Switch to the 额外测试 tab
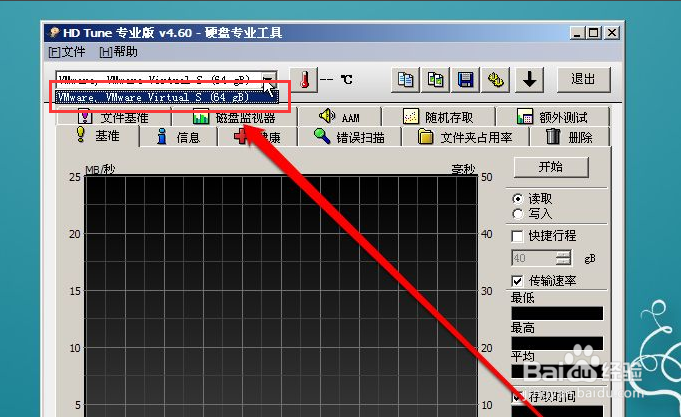The width and height of the screenshot is (681, 417). click(553, 117)
